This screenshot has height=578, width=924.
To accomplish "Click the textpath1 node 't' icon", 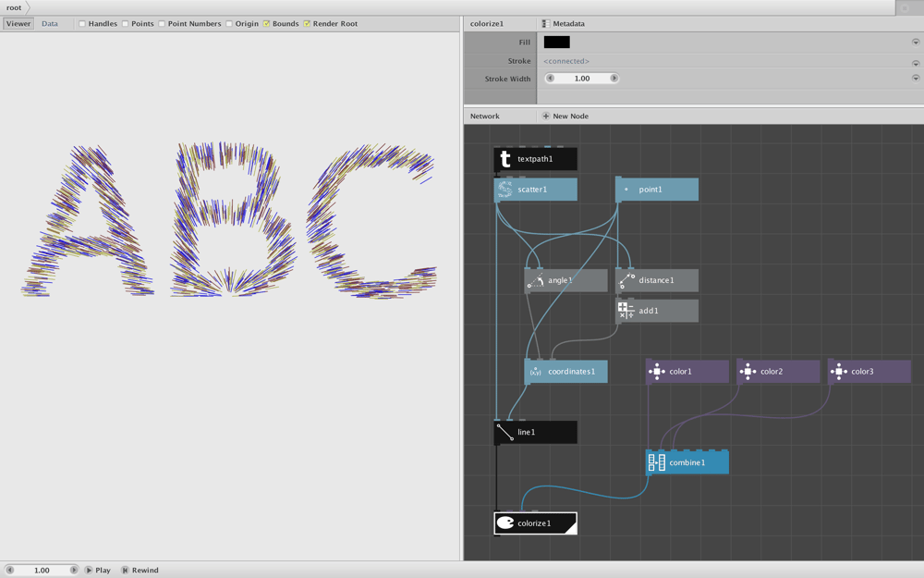I will coord(505,159).
